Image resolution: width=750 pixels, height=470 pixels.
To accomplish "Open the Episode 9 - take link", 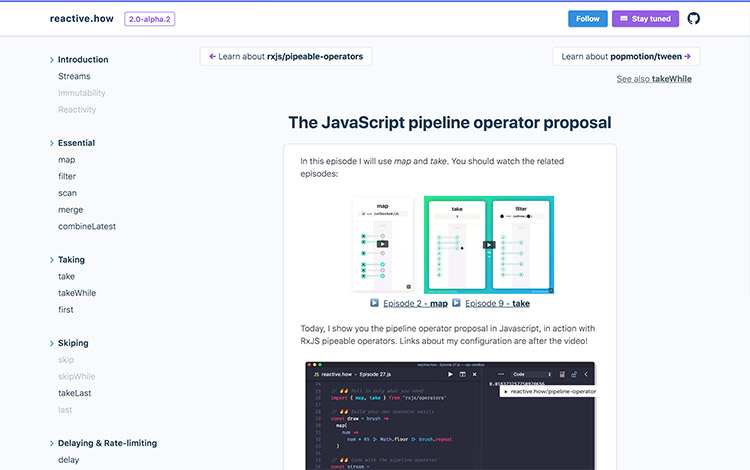I will click(497, 304).
